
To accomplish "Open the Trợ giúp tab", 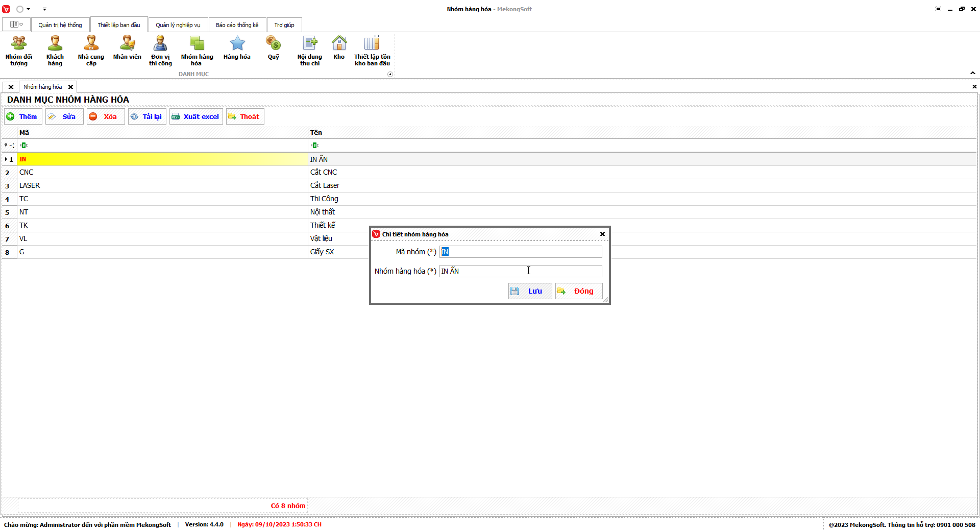I will 284,25.
